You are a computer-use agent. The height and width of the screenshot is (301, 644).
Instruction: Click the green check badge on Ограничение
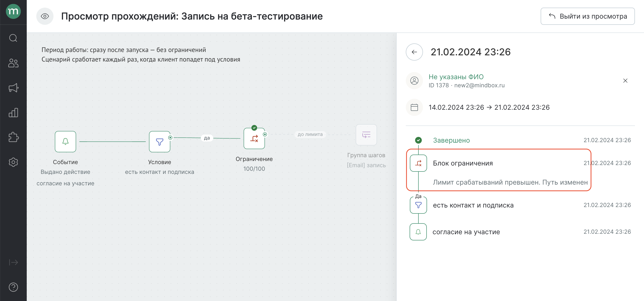(x=254, y=128)
